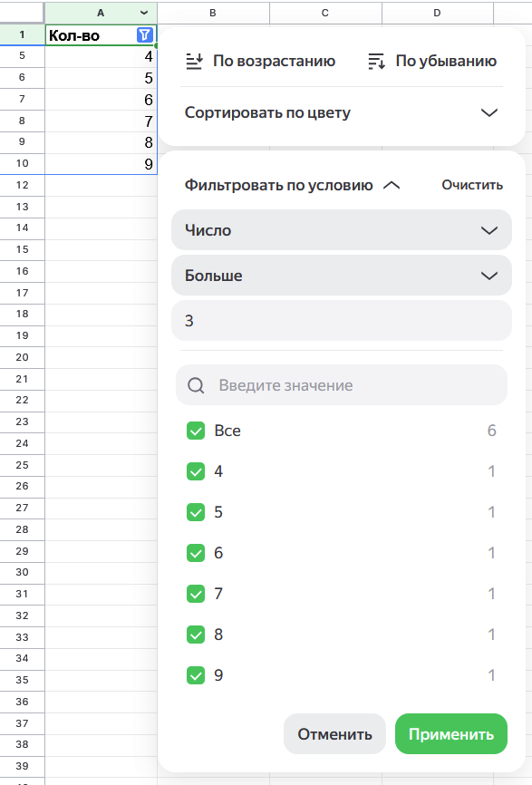Viewport: 532px width, 785px height.
Task: Open column A header dropdown arrow
Action: tap(144, 13)
